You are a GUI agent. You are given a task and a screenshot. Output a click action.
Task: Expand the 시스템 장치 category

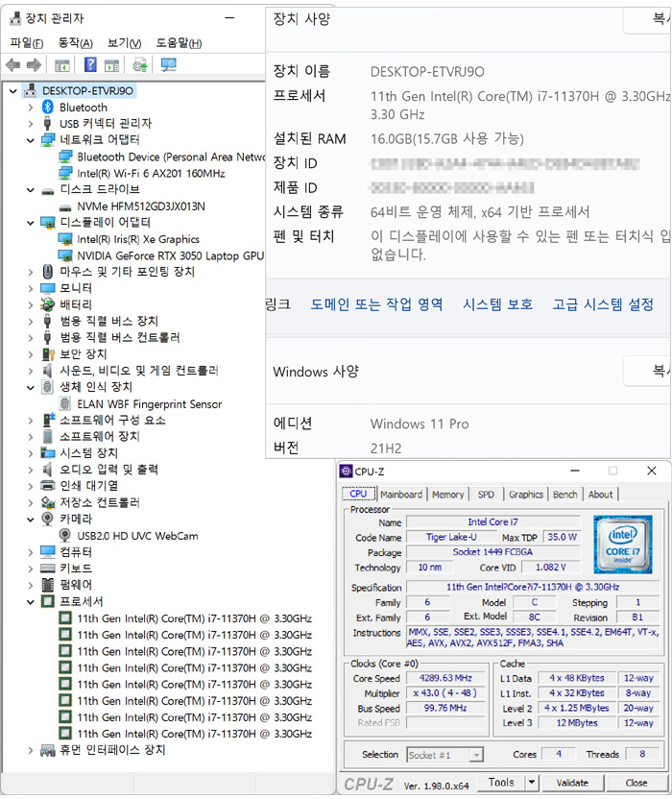click(x=31, y=453)
